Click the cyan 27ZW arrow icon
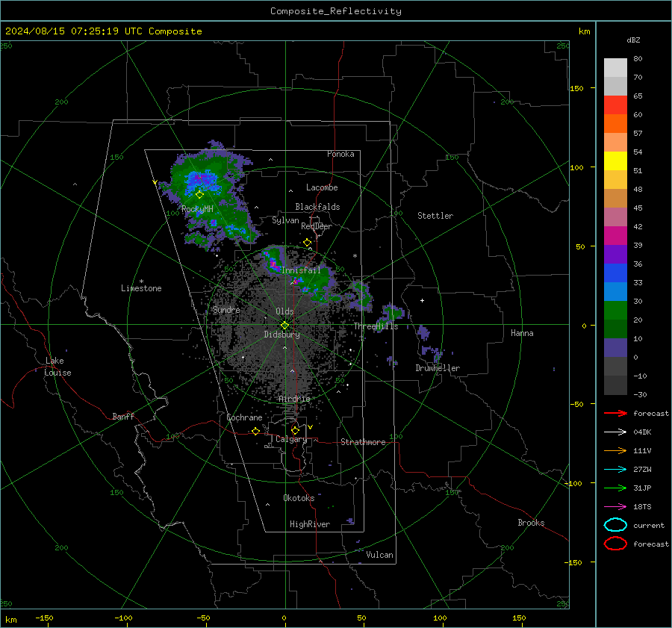 (x=615, y=469)
